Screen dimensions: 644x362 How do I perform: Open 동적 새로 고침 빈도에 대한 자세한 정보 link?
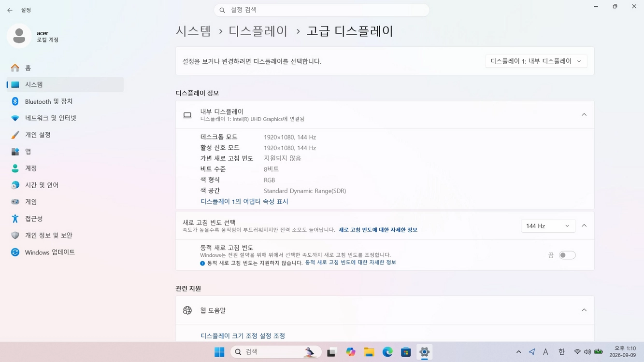click(350, 263)
